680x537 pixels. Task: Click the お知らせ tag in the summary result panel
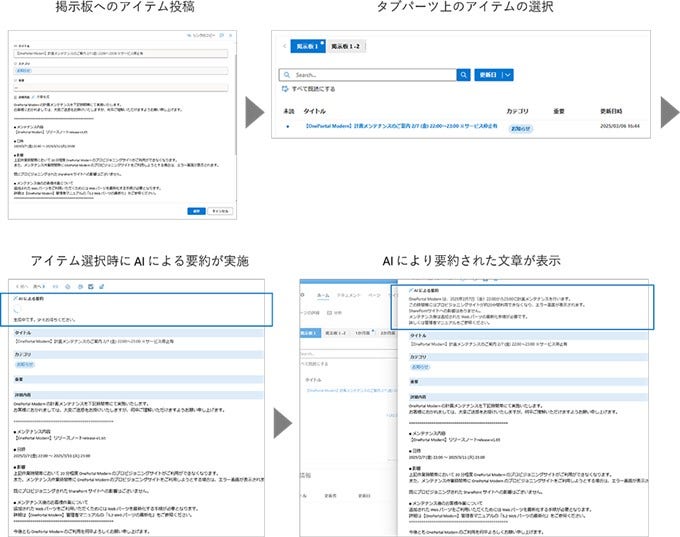pyautogui.click(x=420, y=367)
